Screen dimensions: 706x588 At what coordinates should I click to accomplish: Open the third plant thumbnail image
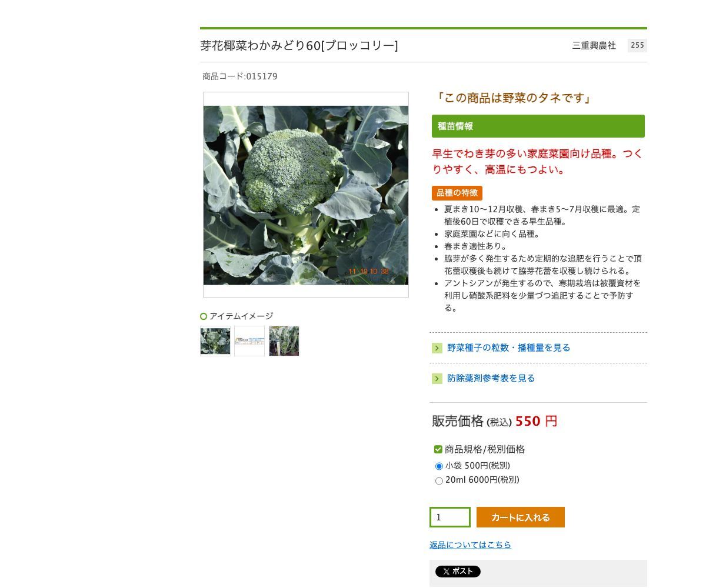click(x=284, y=341)
